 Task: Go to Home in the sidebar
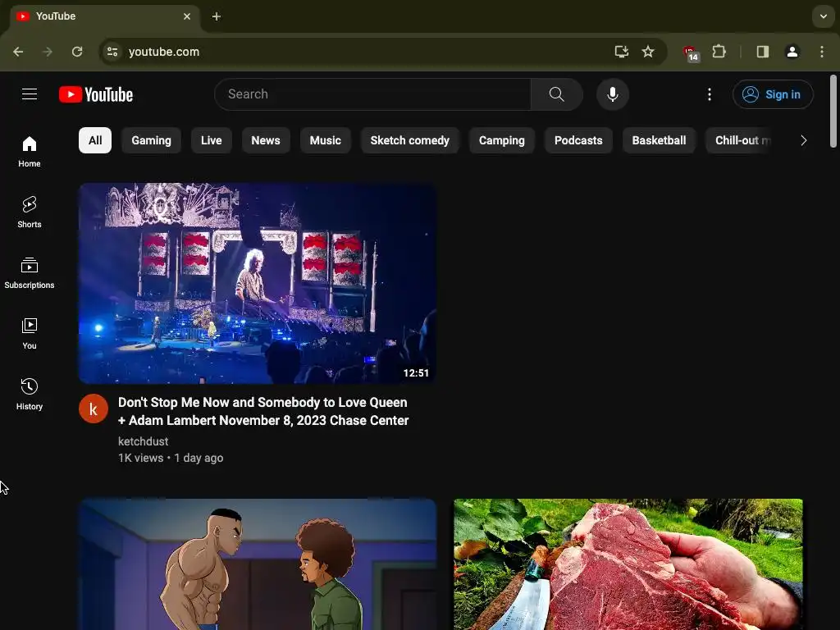(x=30, y=152)
